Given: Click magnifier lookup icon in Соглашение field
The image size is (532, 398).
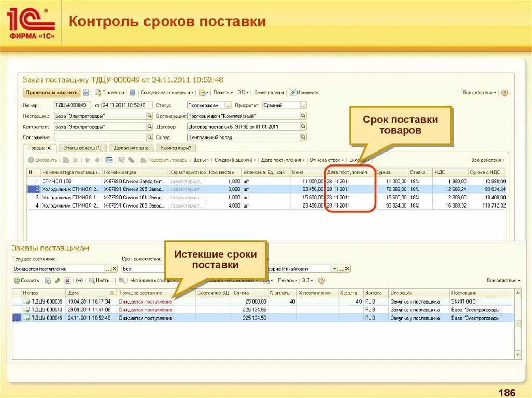Looking at the screenshot, I should (x=149, y=137).
